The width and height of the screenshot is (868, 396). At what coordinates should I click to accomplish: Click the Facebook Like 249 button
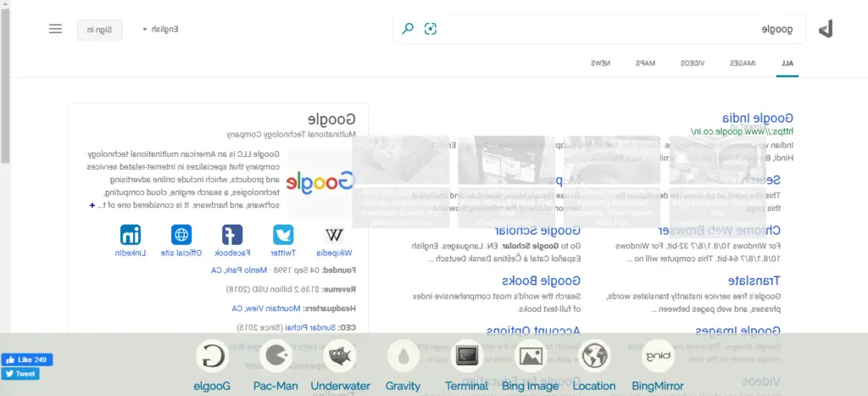pyautogui.click(x=27, y=360)
